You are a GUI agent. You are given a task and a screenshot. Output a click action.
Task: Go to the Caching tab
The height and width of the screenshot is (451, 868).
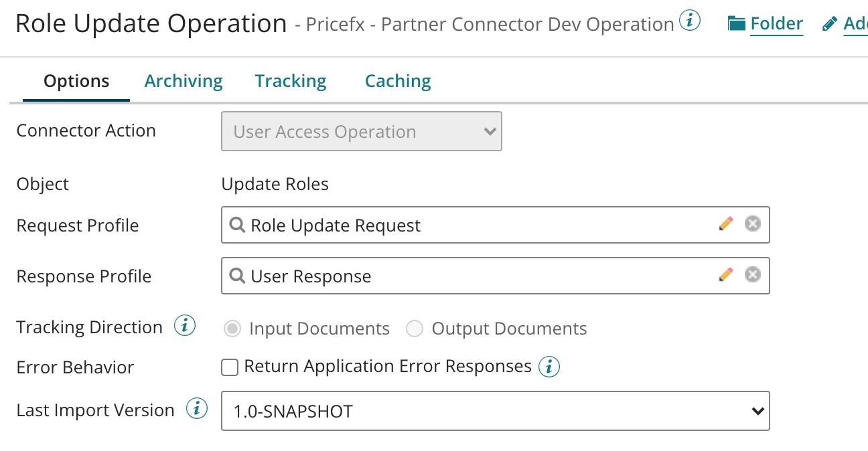(398, 81)
